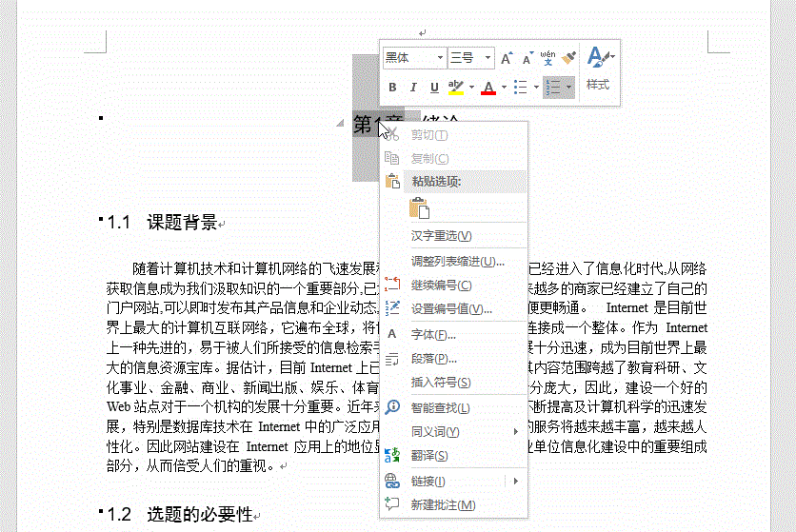Image resolution: width=796 pixels, height=532 pixels.
Task: Click the heading 1.1 课题背景
Action: 162,223
